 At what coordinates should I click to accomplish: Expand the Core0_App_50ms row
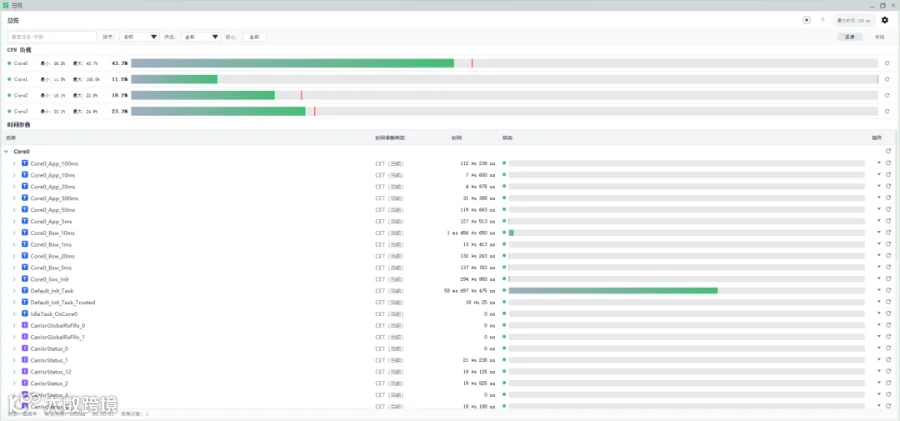(14, 210)
